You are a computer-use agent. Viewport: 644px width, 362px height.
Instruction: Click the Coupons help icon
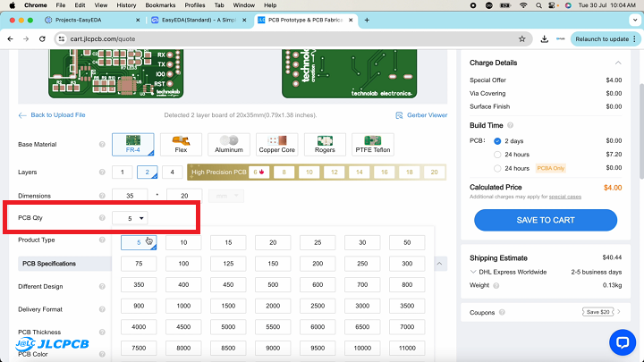(502, 313)
